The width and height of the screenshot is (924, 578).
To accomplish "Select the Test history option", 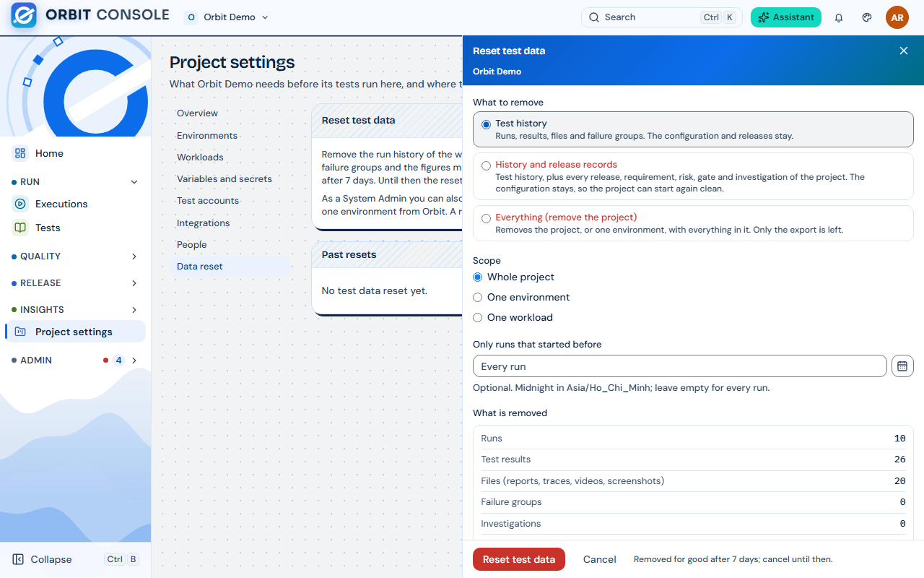I will pyautogui.click(x=693, y=129).
